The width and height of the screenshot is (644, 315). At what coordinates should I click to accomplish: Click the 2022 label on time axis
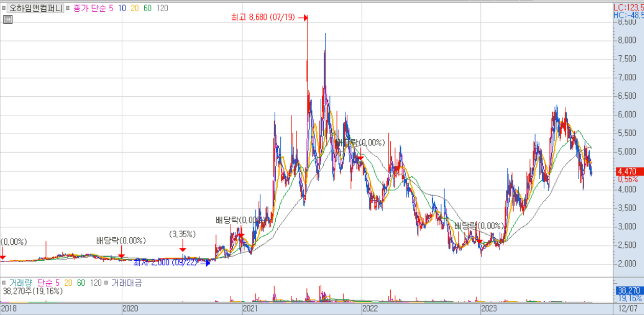pyautogui.click(x=369, y=308)
